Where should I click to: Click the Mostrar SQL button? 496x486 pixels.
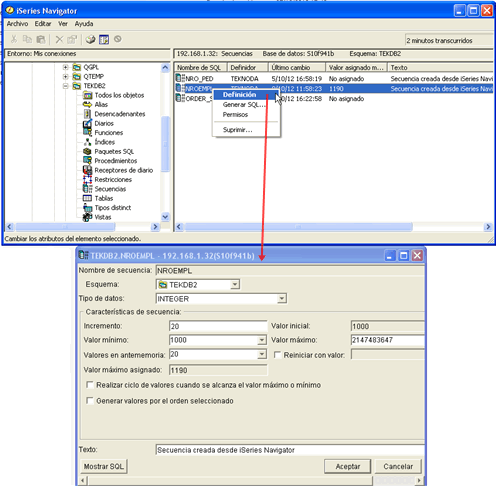[x=104, y=466]
